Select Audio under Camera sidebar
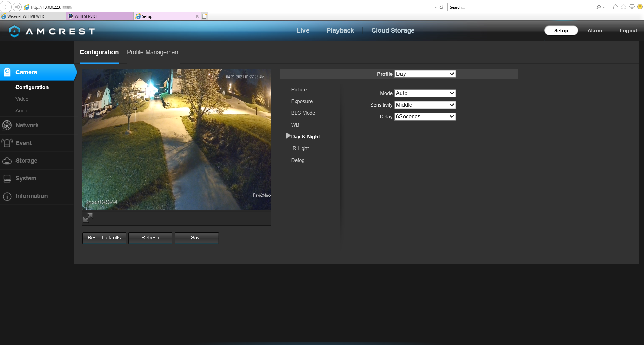 (x=22, y=111)
